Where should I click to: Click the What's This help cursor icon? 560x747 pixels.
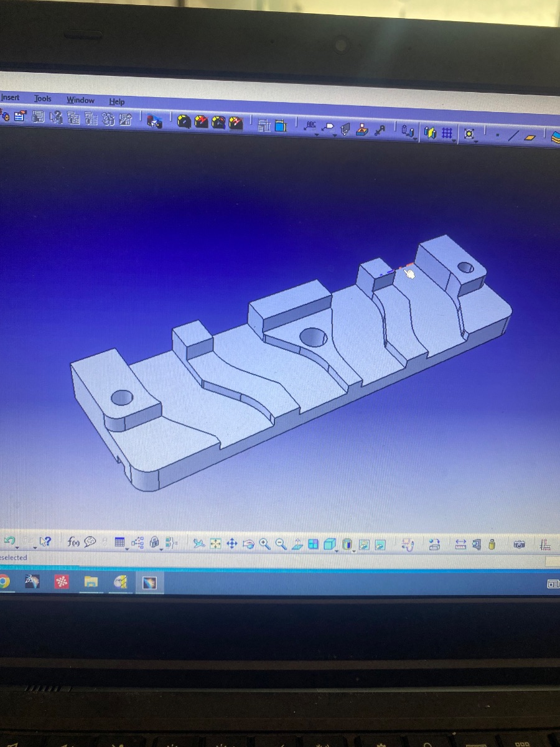point(45,542)
